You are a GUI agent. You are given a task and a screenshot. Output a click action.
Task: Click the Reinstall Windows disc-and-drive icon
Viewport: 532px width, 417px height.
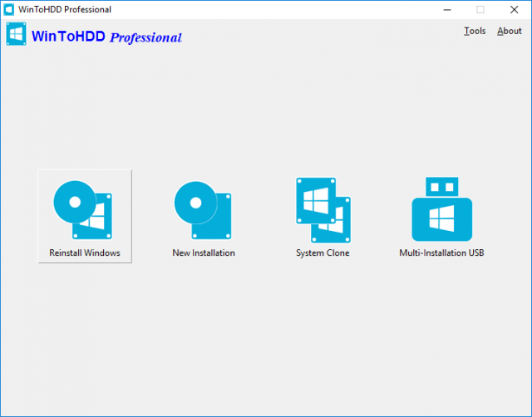click(x=84, y=209)
